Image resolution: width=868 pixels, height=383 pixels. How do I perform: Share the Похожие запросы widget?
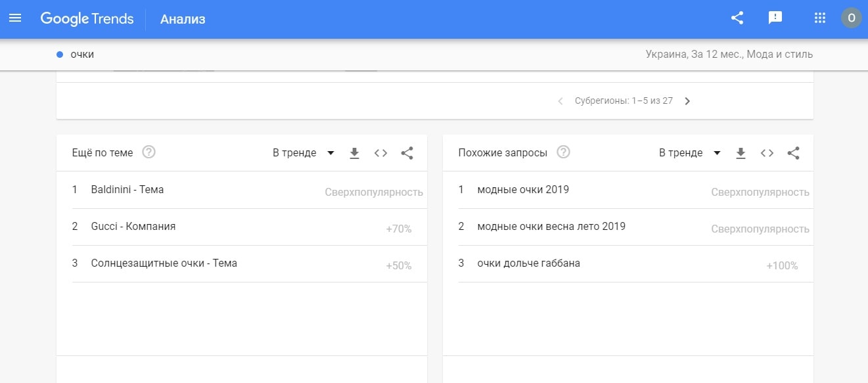794,153
